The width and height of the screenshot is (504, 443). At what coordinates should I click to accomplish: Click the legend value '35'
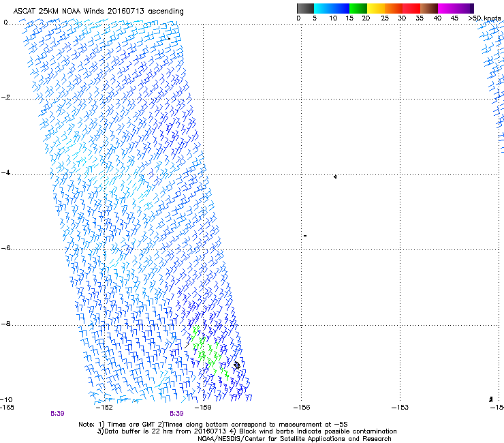(420, 18)
